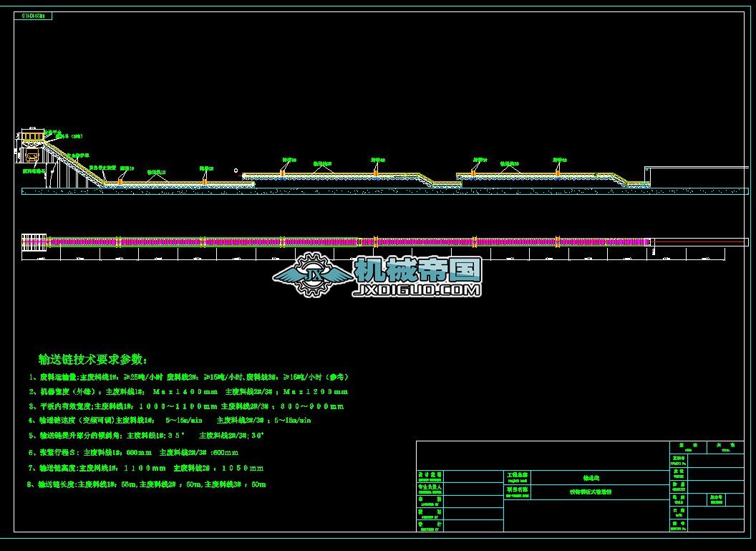Click the 专业负责人 label in title block
The image size is (756, 551).
point(430,489)
